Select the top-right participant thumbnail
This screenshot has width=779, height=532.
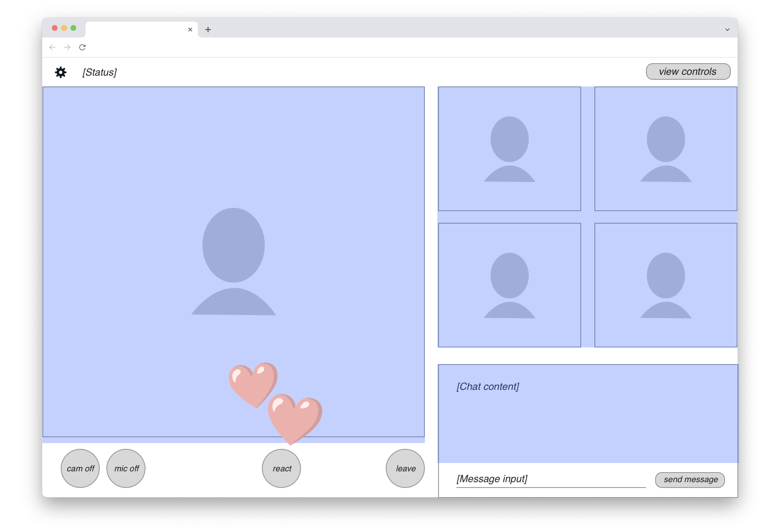666,149
